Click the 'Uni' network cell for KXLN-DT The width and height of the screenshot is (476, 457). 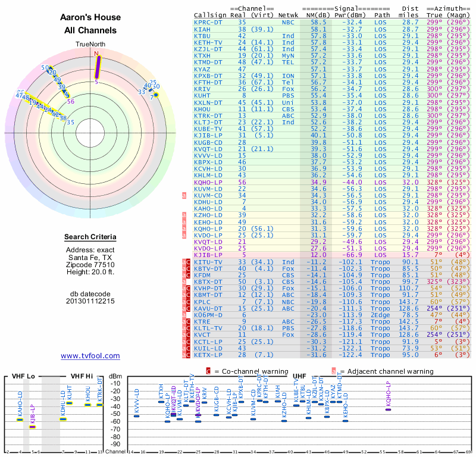tap(288, 102)
